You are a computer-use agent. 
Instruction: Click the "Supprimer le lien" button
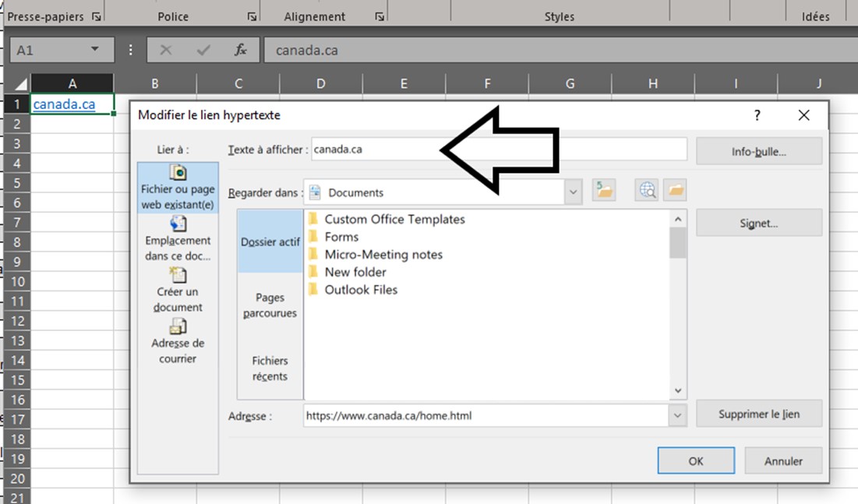(x=758, y=414)
